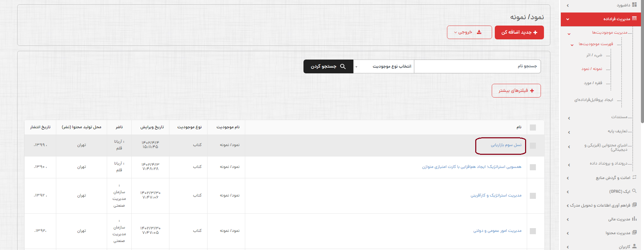Expand the تعاریف پایه sidebar section
Image resolution: width=644 pixels, height=250 pixels.
[617, 131]
